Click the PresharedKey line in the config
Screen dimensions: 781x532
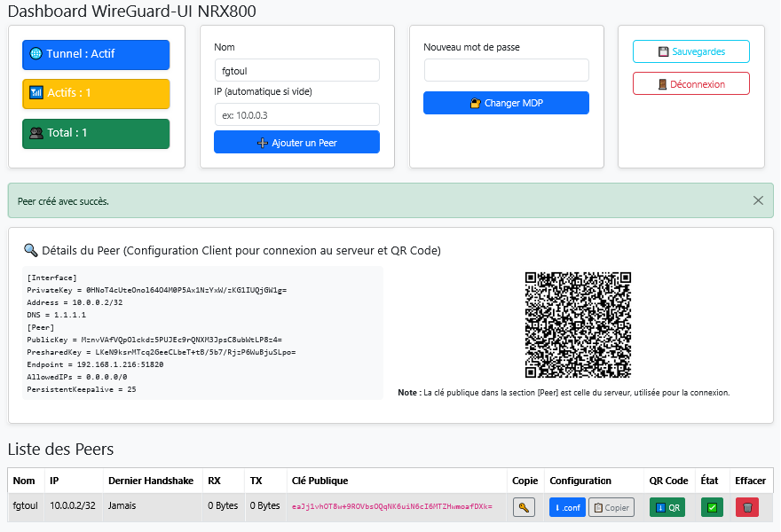coord(162,352)
